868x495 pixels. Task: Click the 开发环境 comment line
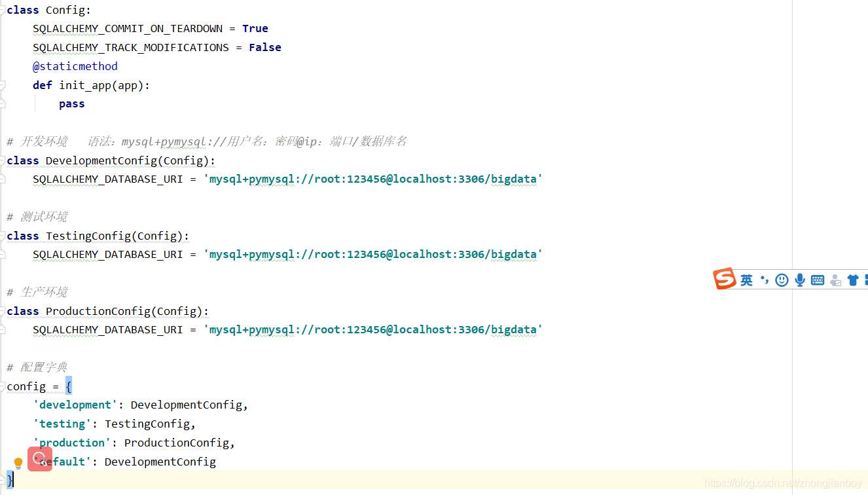coord(207,141)
